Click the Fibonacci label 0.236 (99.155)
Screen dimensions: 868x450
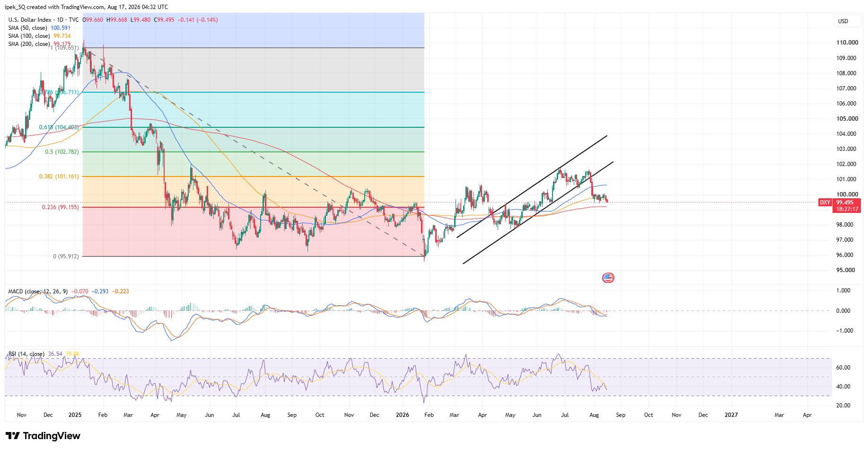pyautogui.click(x=61, y=207)
